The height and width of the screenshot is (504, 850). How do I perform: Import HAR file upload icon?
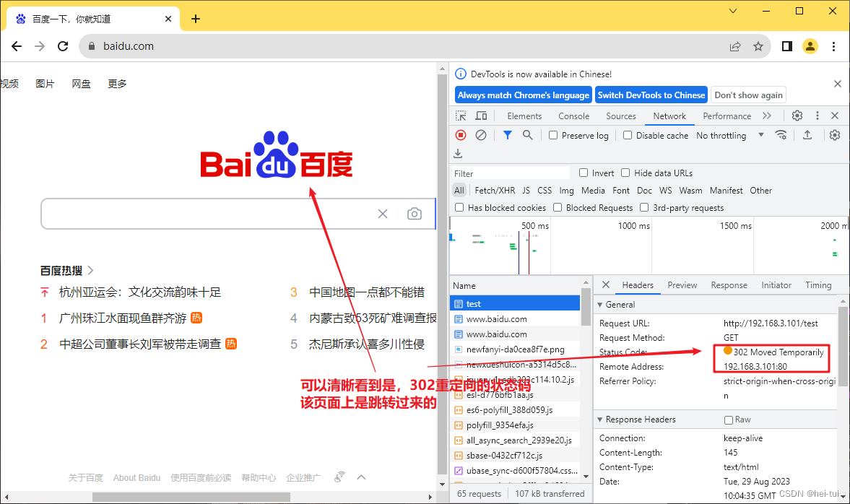tap(807, 135)
